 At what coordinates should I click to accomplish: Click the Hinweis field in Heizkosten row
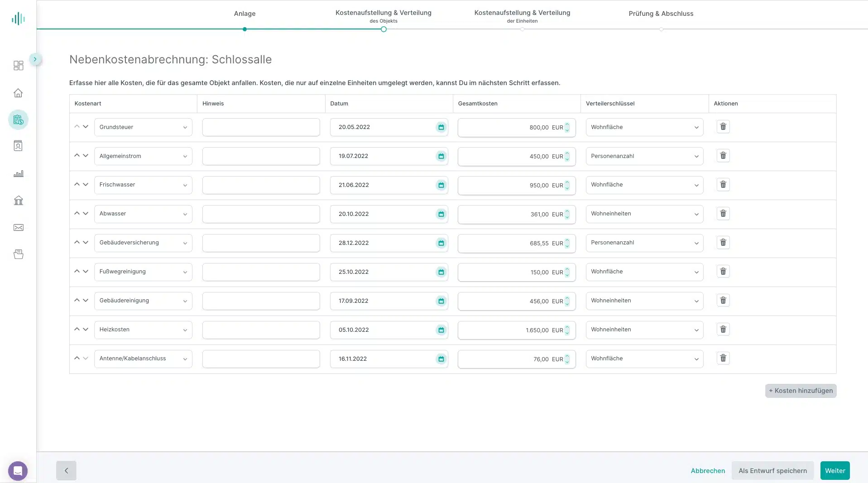pyautogui.click(x=261, y=330)
